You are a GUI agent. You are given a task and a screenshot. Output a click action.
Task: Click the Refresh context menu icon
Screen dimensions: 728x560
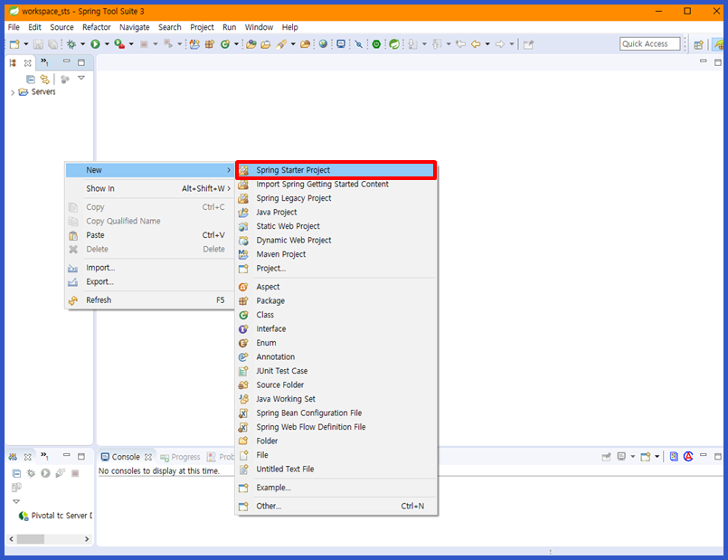point(73,300)
